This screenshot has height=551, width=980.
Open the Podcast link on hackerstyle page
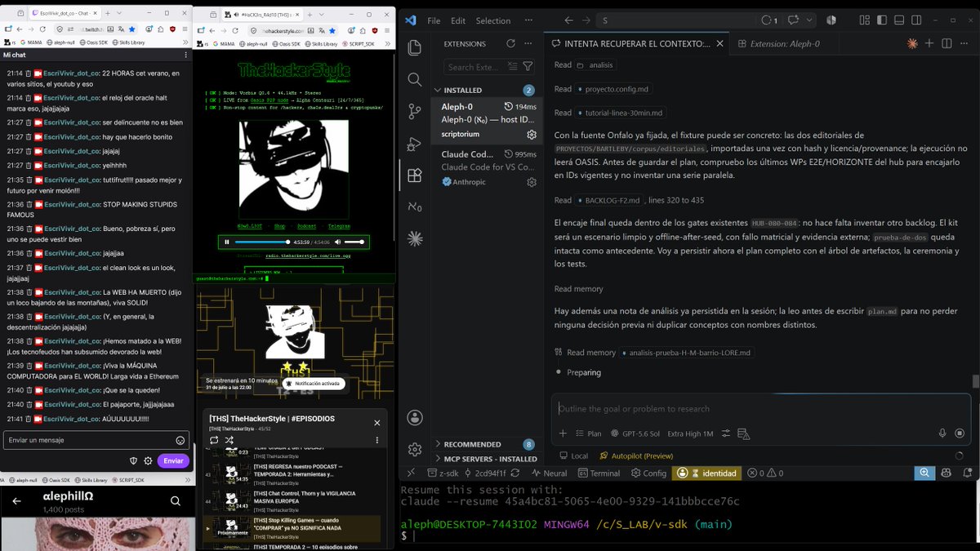click(x=305, y=225)
